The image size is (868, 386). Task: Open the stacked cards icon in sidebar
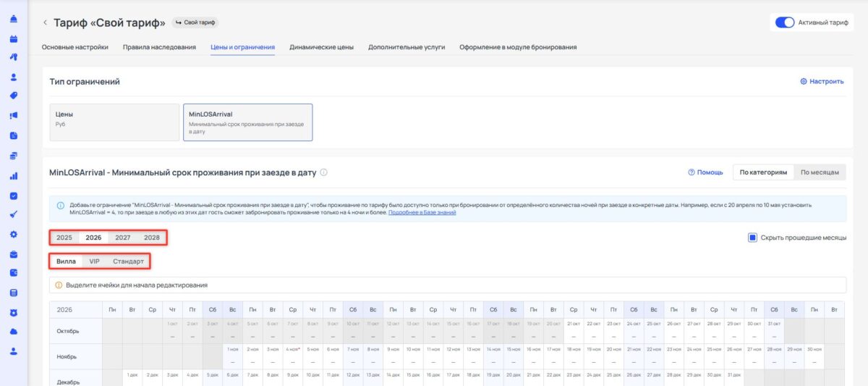[x=14, y=155]
